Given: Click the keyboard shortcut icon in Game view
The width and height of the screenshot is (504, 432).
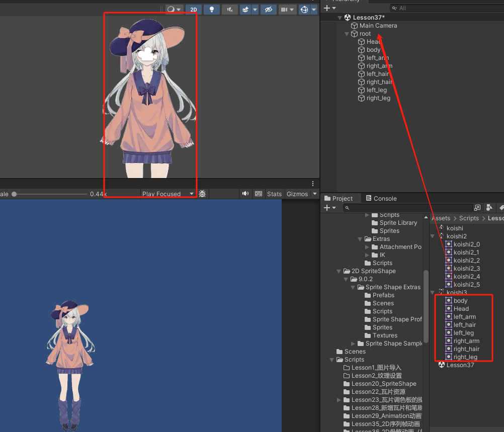Looking at the screenshot, I should [x=259, y=194].
